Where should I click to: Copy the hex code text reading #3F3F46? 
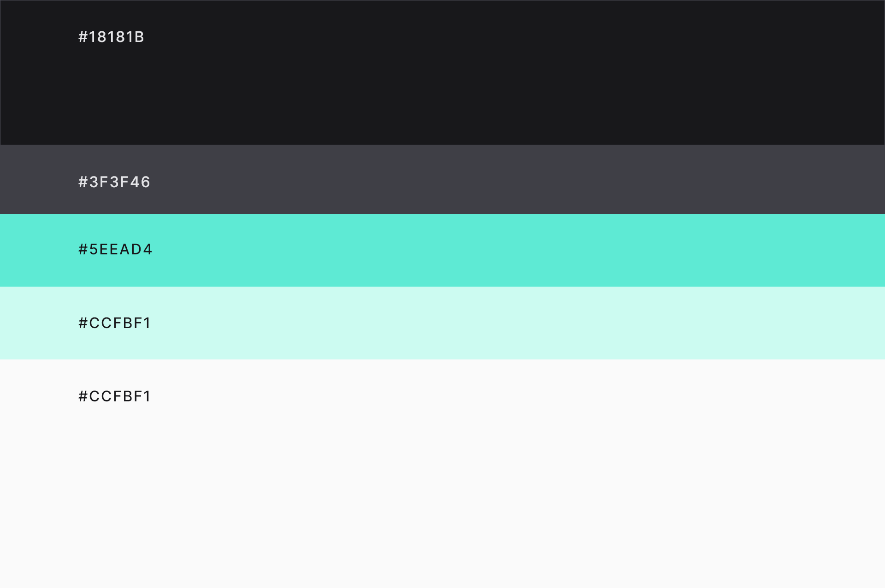(114, 182)
